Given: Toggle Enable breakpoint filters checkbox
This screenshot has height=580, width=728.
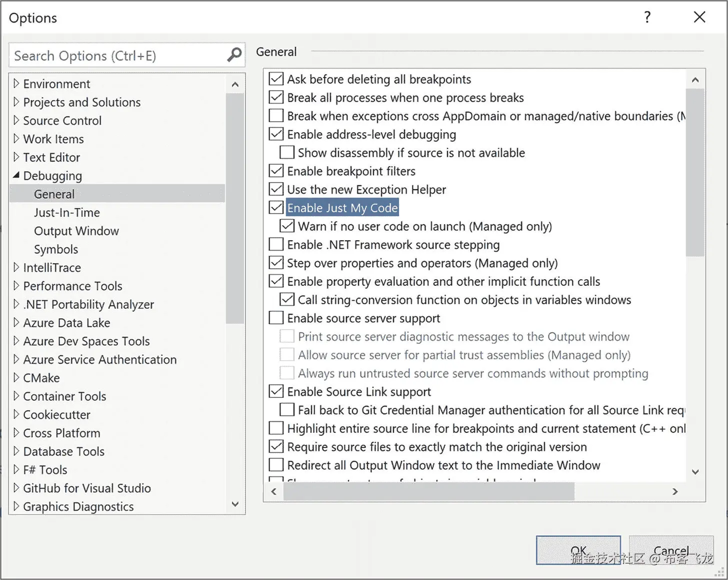Looking at the screenshot, I should tap(276, 171).
